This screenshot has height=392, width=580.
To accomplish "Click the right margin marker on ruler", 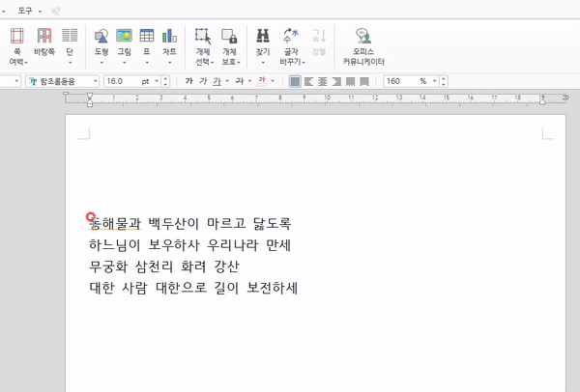I will [542, 100].
